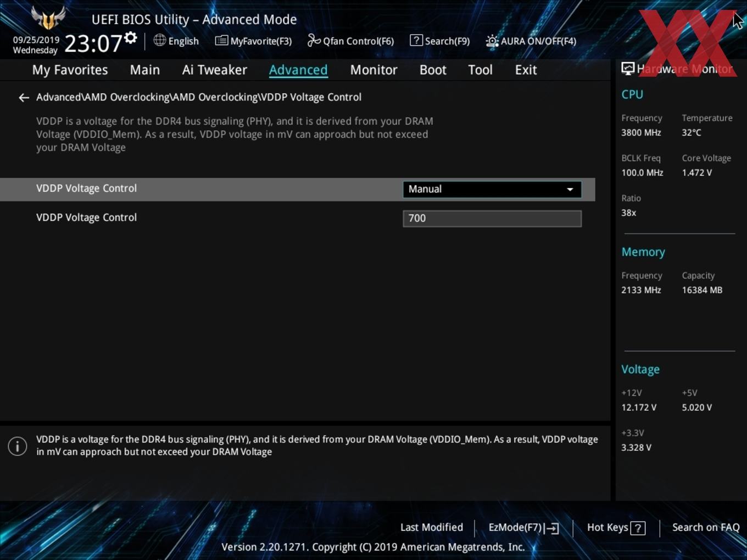Screen dimensions: 747x560
Task: Click the 23:07 clock display
Action: click(x=93, y=43)
